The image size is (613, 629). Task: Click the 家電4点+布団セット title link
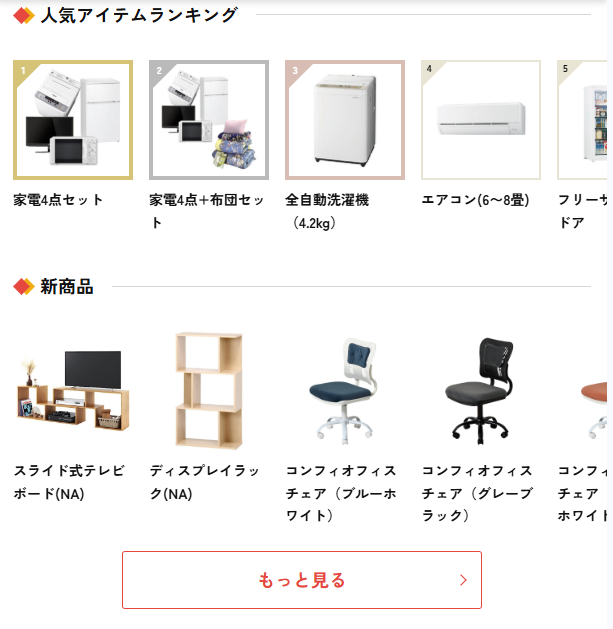pyautogui.click(x=207, y=211)
